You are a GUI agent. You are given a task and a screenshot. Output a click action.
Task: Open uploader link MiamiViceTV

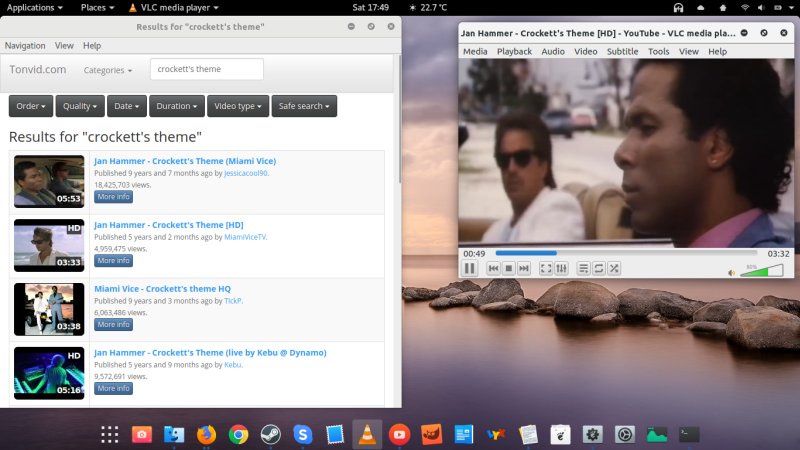click(x=245, y=237)
